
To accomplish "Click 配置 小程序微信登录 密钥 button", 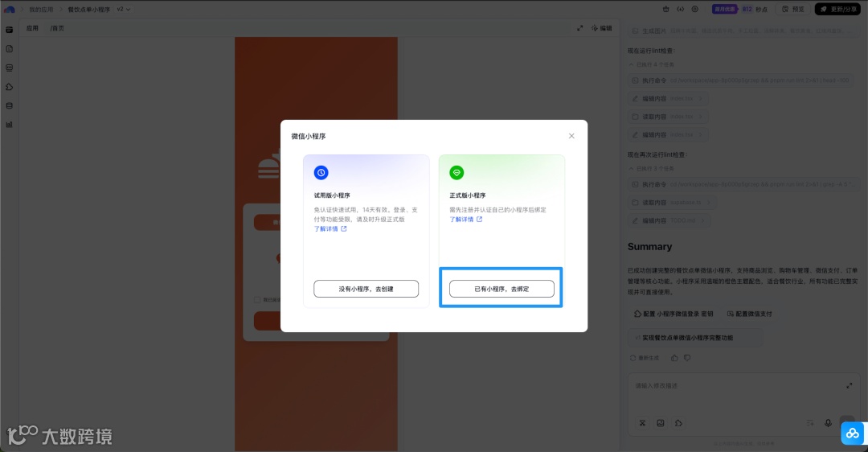I will 674,314.
